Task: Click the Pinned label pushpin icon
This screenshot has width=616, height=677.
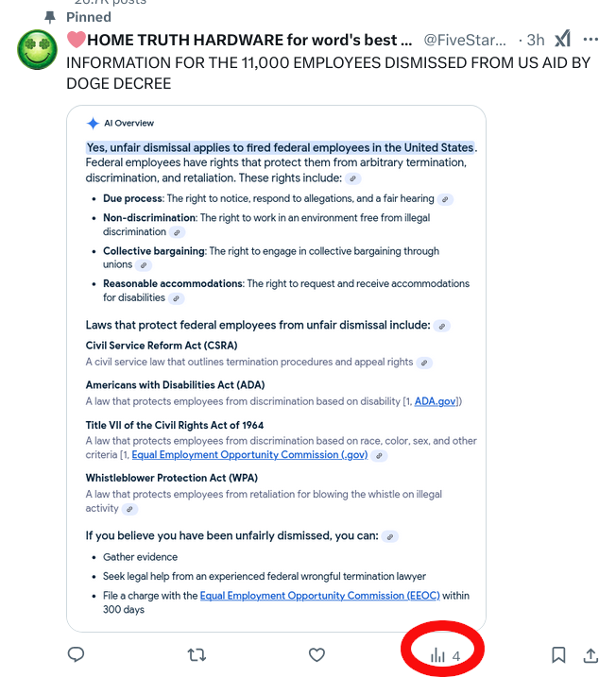Action: click(50, 17)
